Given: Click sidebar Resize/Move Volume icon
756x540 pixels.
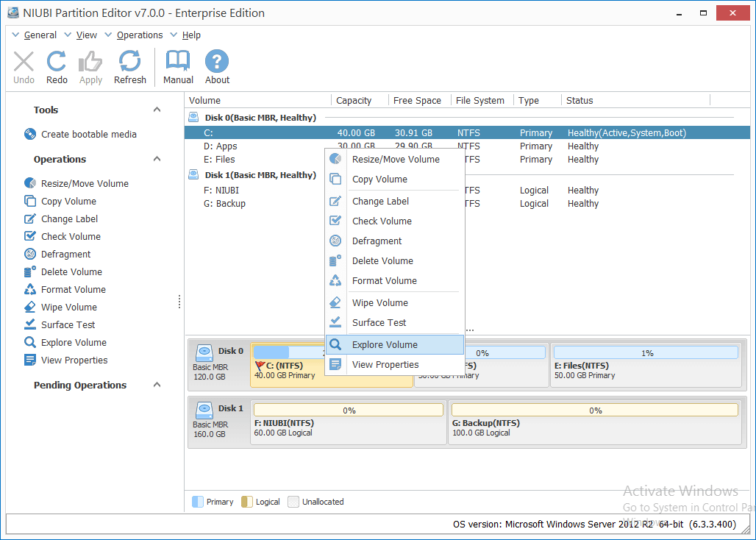Looking at the screenshot, I should (x=30, y=183).
